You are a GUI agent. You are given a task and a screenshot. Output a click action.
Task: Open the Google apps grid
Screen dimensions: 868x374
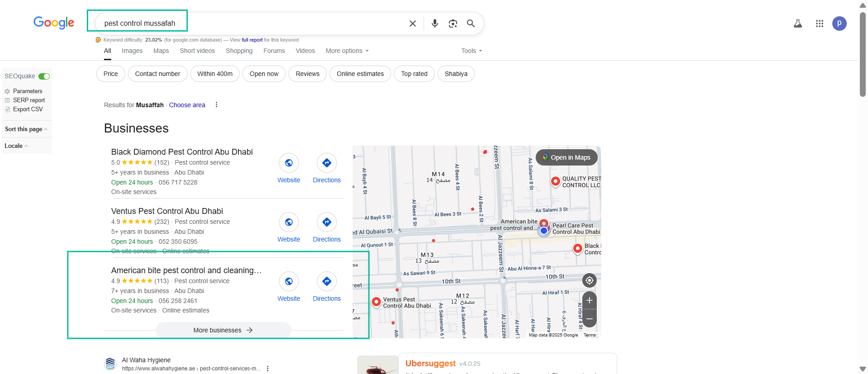819,24
